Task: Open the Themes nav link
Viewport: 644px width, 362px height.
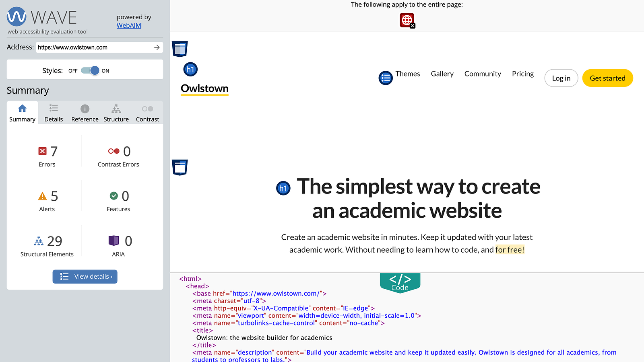Action: tap(408, 74)
